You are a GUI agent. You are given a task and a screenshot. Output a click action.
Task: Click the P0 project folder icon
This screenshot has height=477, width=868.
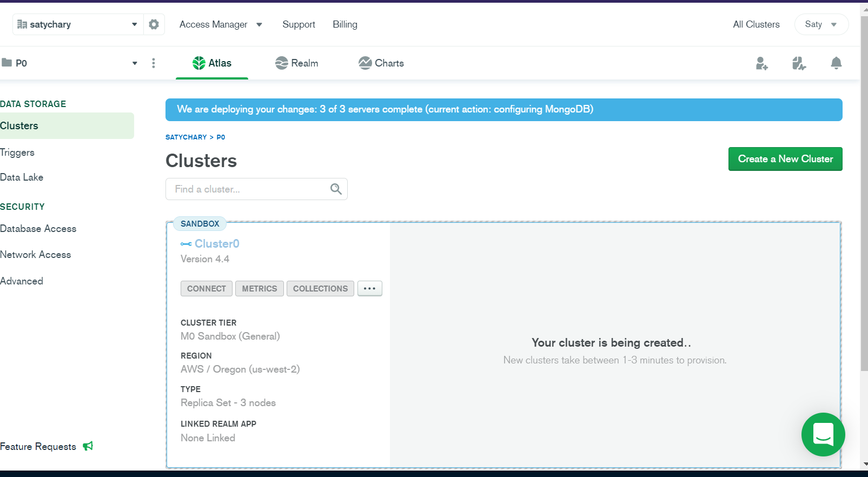click(x=6, y=63)
